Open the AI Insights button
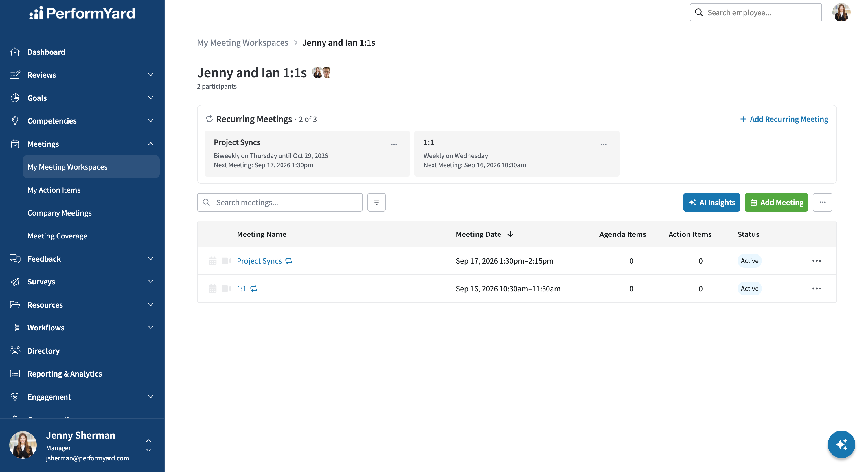 [712, 202]
